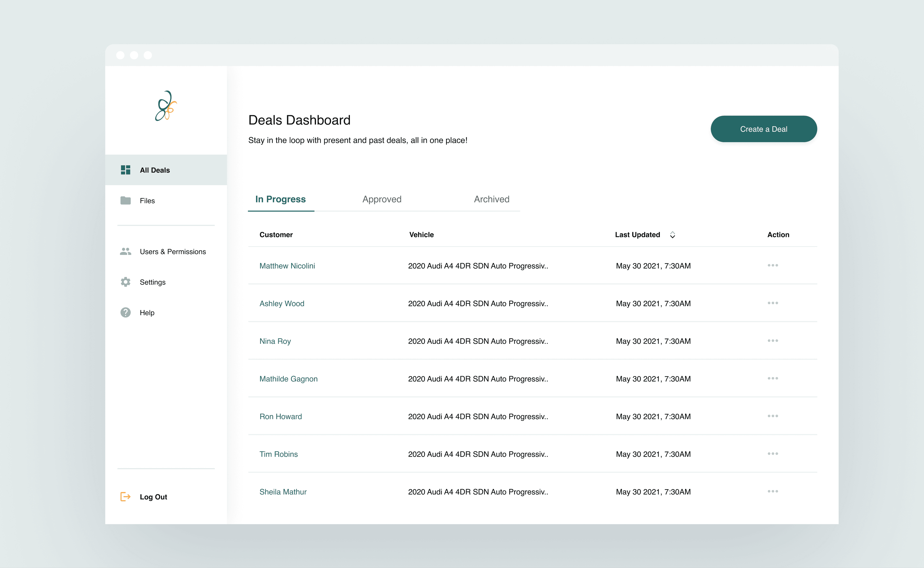924x568 pixels.
Task: Click the Log Out label
Action: tap(153, 497)
